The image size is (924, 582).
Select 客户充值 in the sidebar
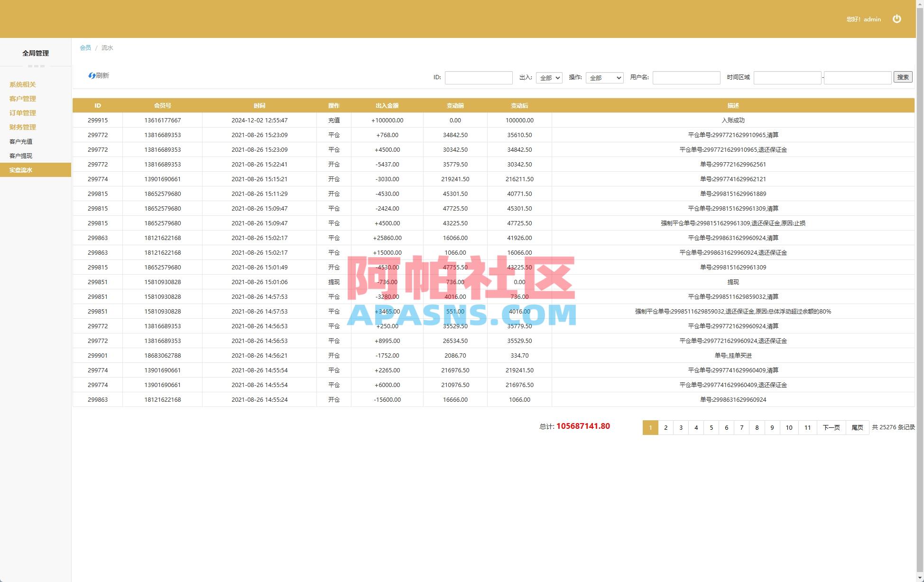pyautogui.click(x=20, y=141)
